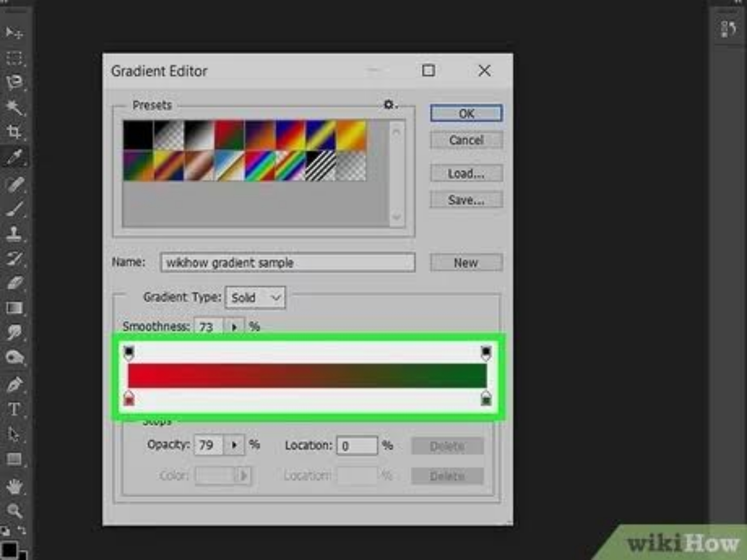Choose the Type tool

tap(14, 409)
